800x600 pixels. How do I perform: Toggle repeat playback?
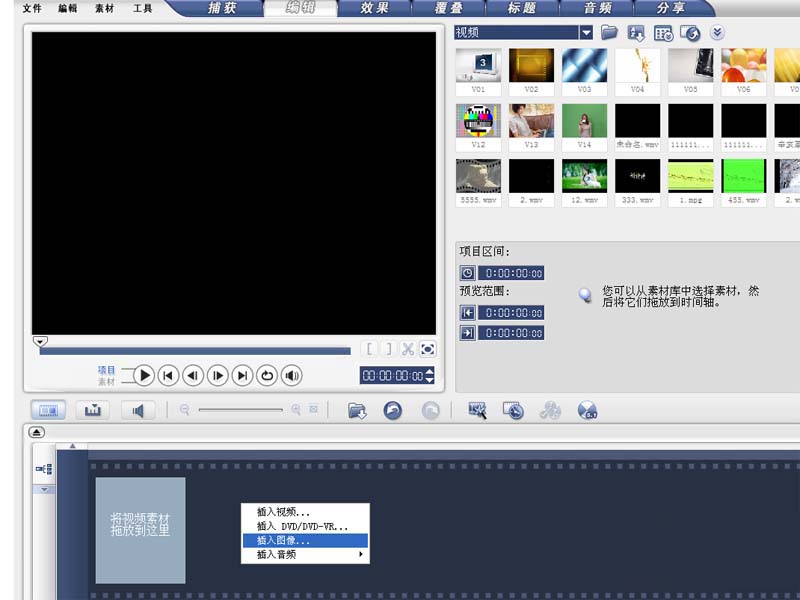[267, 376]
